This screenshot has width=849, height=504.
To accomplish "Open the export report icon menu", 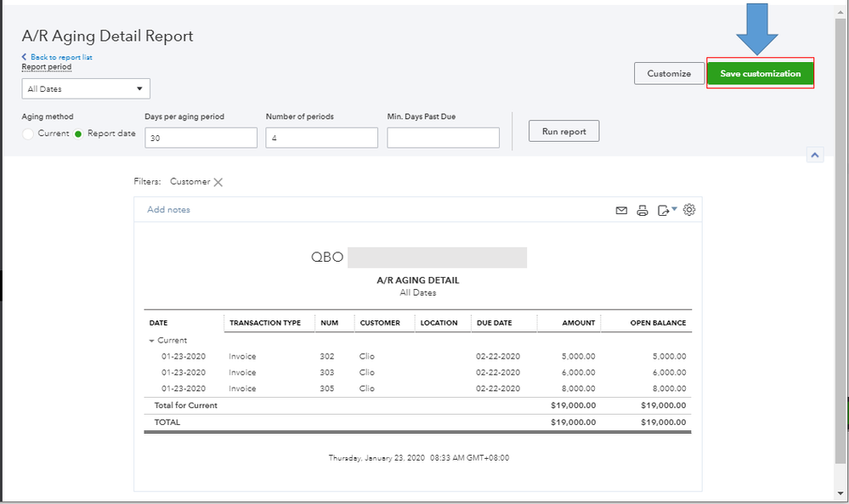I will 666,210.
